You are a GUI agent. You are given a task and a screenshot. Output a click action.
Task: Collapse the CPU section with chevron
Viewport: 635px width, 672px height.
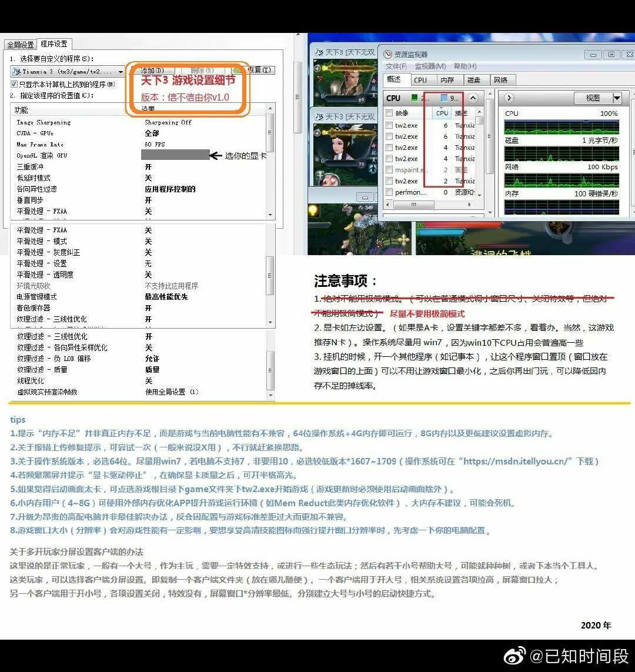click(x=473, y=98)
